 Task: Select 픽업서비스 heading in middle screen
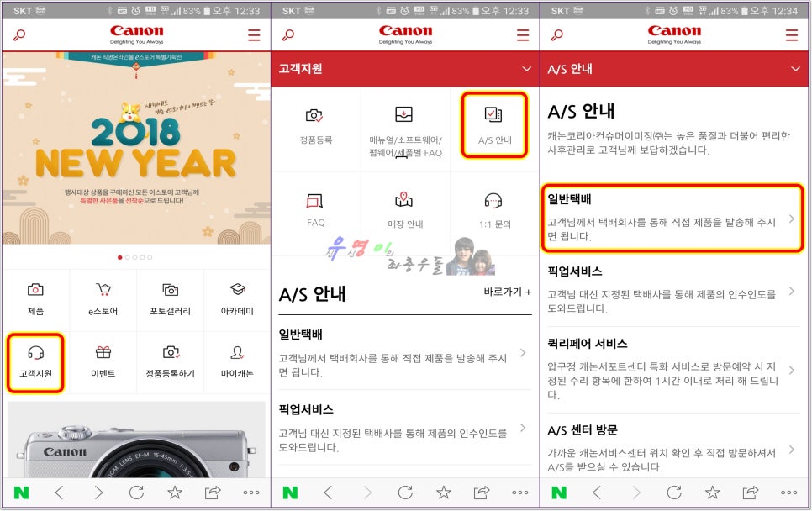point(306,409)
